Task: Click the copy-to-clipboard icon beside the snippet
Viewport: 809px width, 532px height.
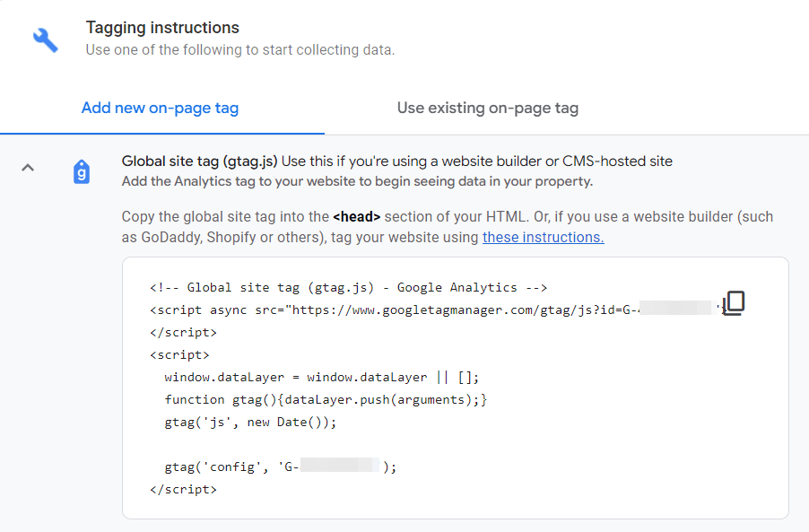Action: click(x=733, y=303)
